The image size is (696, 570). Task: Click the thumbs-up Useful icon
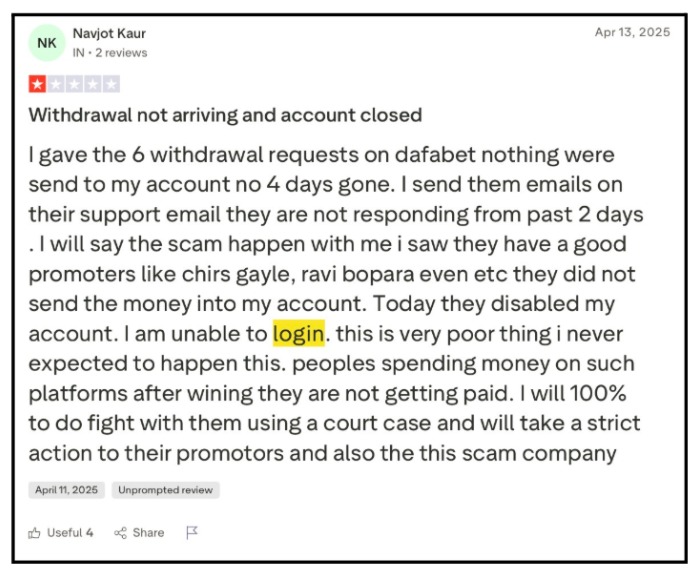(35, 533)
